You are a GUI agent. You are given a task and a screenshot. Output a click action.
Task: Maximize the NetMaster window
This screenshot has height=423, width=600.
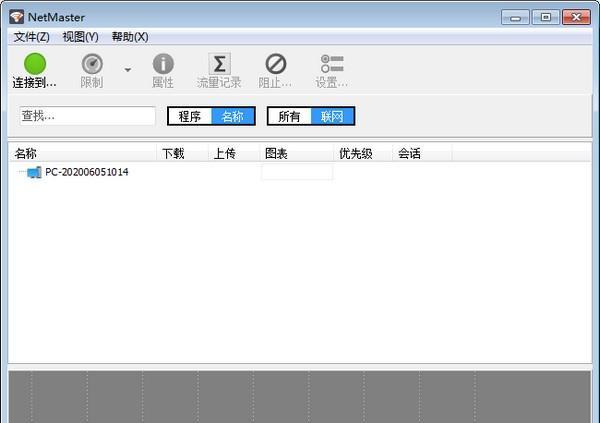pos(546,18)
